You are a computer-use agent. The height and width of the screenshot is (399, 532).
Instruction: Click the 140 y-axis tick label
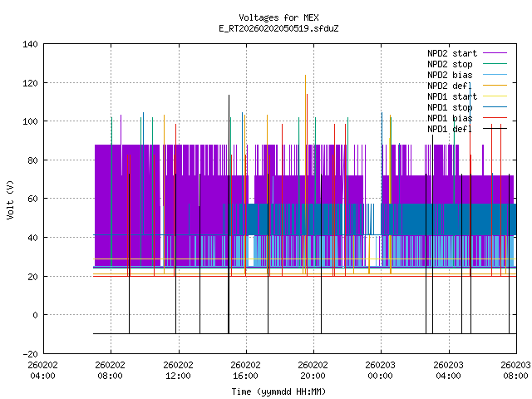point(30,44)
